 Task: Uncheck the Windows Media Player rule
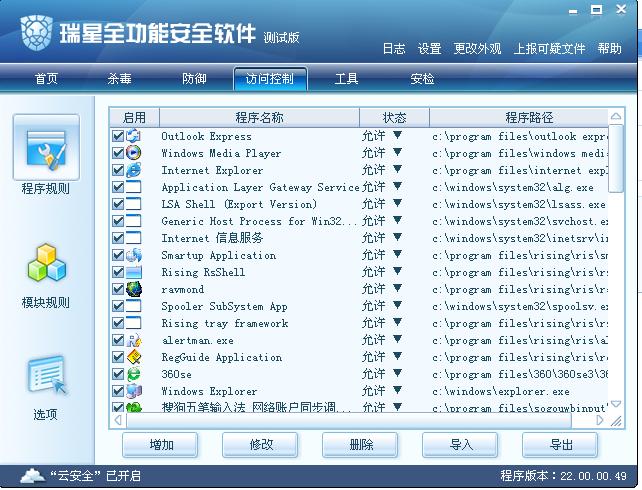[x=118, y=153]
